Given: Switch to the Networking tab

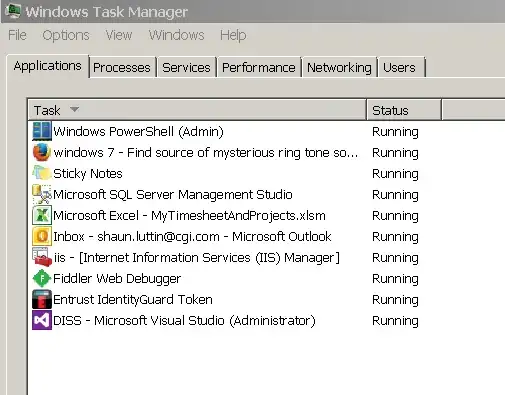Looking at the screenshot, I should [x=339, y=68].
